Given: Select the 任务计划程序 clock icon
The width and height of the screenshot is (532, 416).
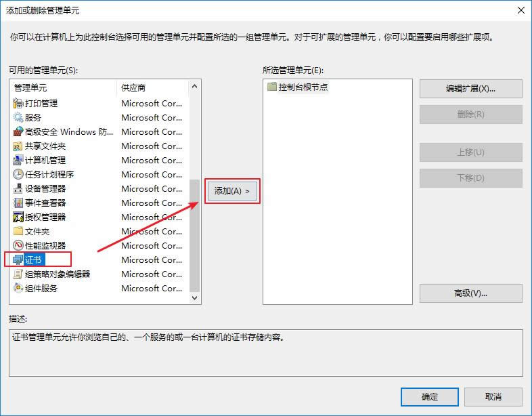Looking at the screenshot, I should (x=18, y=175).
